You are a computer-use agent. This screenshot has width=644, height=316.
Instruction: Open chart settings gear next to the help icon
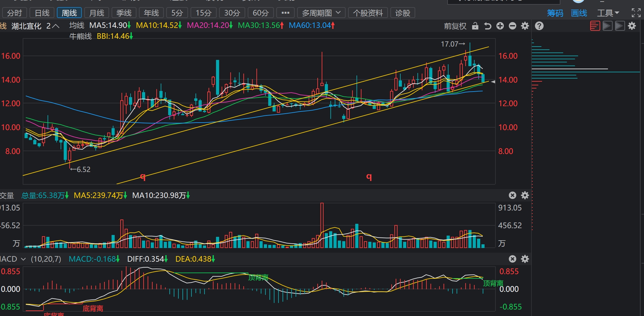point(525,26)
